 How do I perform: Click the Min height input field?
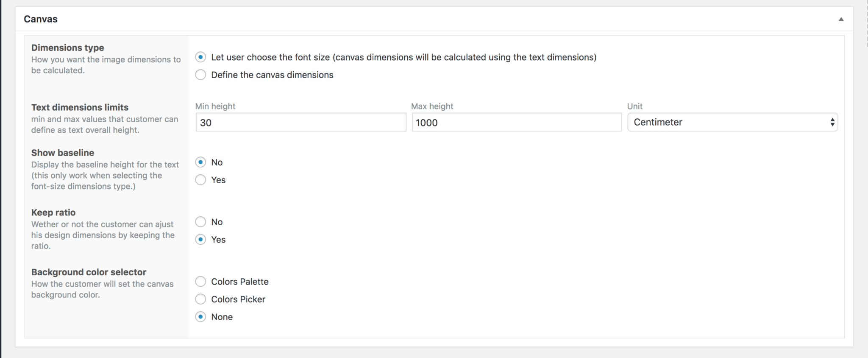pyautogui.click(x=301, y=122)
